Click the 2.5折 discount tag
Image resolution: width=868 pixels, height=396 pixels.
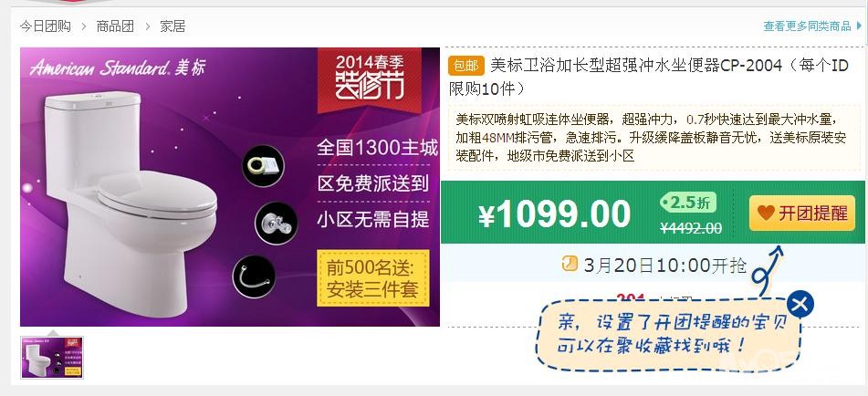click(688, 203)
